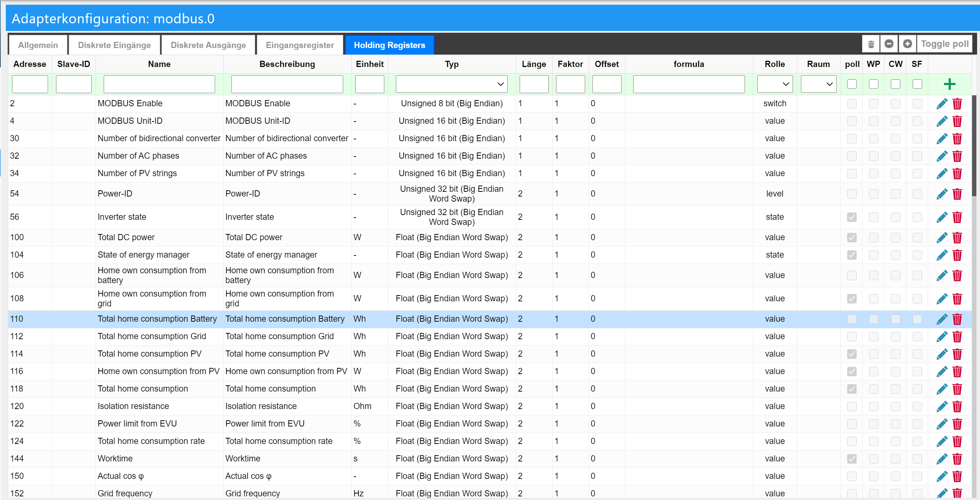
Task: Toggle the WP filter checkbox in the filter row
Action: 873,84
